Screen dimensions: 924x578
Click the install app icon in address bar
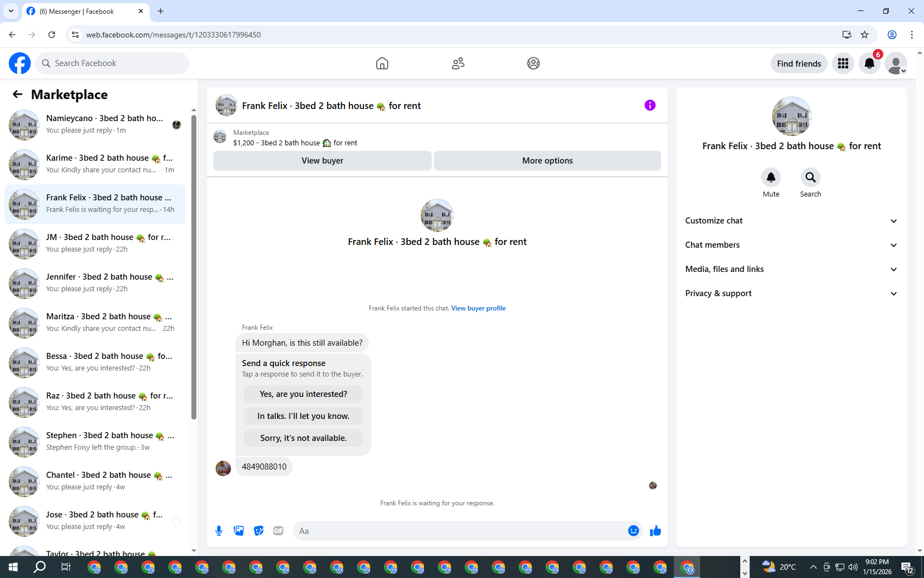[846, 35]
